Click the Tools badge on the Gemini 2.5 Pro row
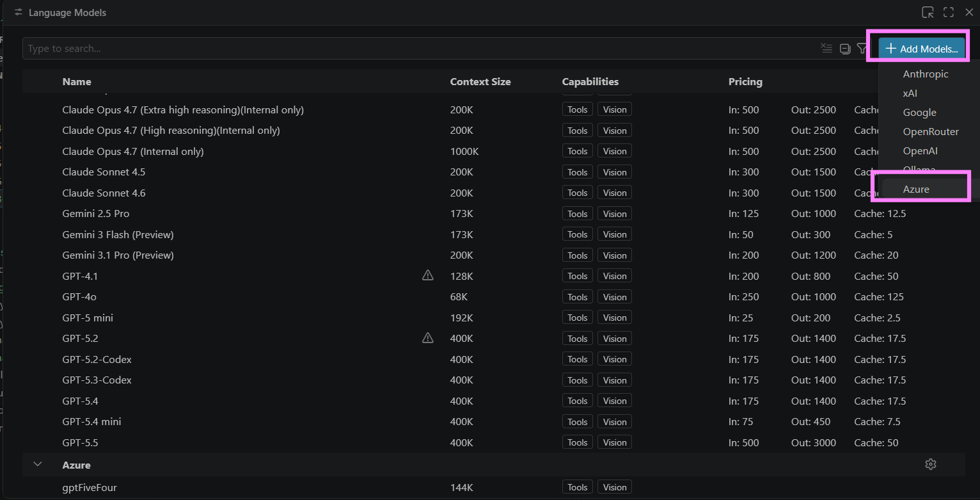The width and height of the screenshot is (980, 500). click(x=578, y=213)
